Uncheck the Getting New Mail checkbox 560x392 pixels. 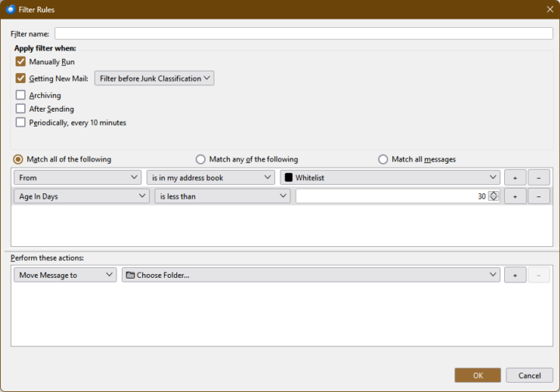pyautogui.click(x=21, y=78)
